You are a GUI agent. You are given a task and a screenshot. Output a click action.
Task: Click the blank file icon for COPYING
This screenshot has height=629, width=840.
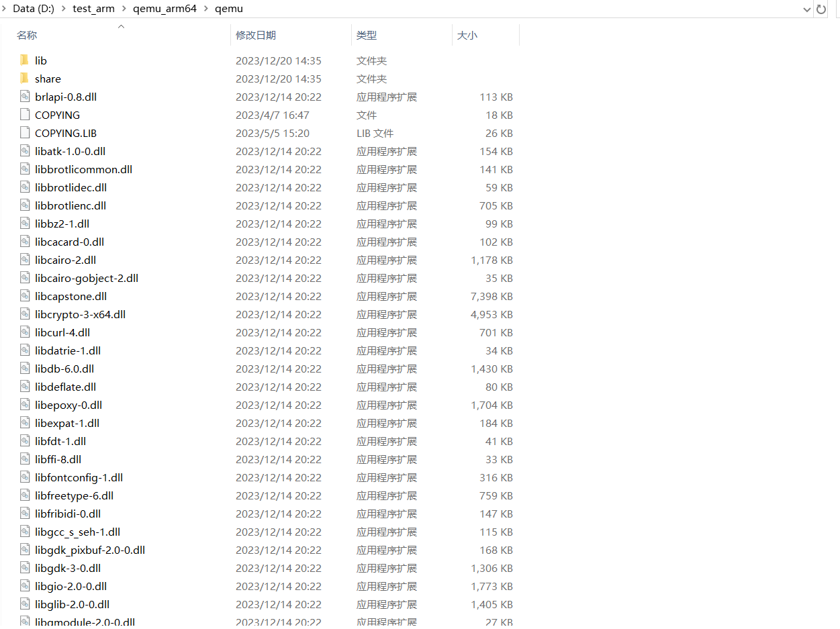coord(25,115)
